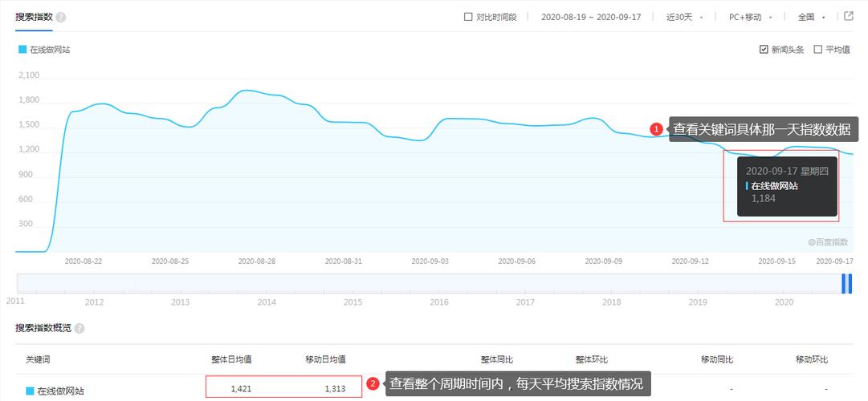Click the year 2016 on the timeline

click(439, 302)
